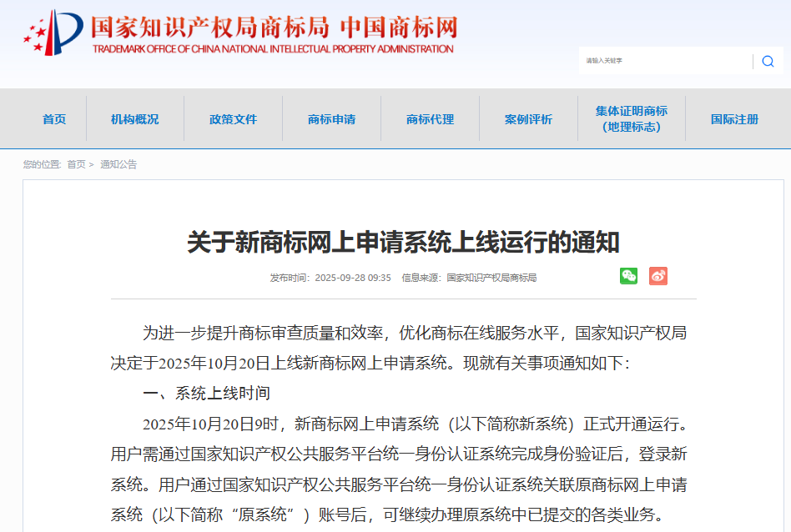The image size is (791, 532).
Task: Click the 首页 breadcrumb link
Action: (76, 164)
